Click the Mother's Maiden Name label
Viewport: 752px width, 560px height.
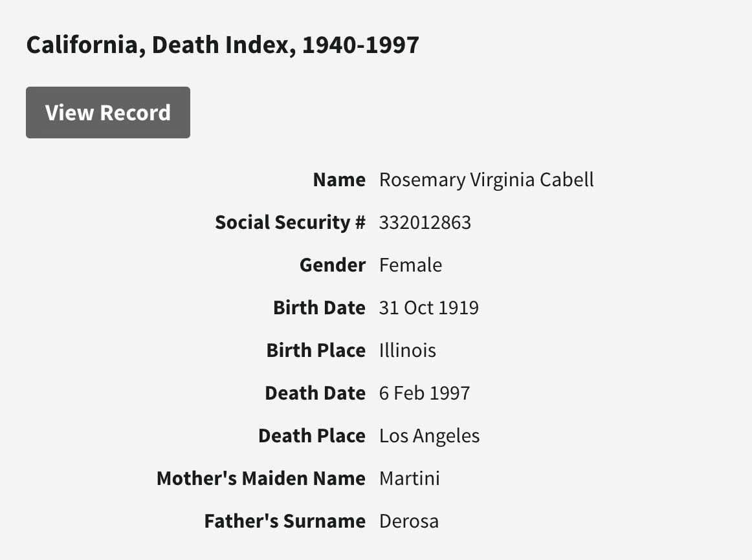coord(261,479)
